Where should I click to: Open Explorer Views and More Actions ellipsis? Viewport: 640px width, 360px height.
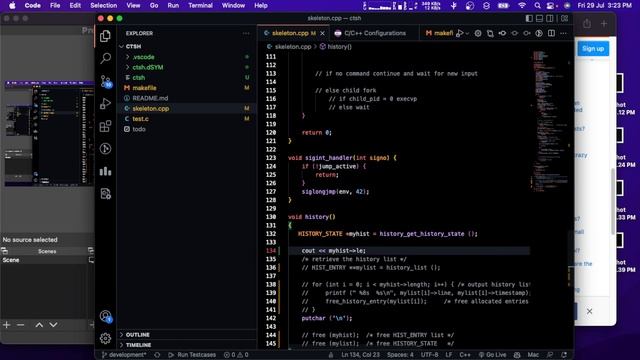click(246, 33)
